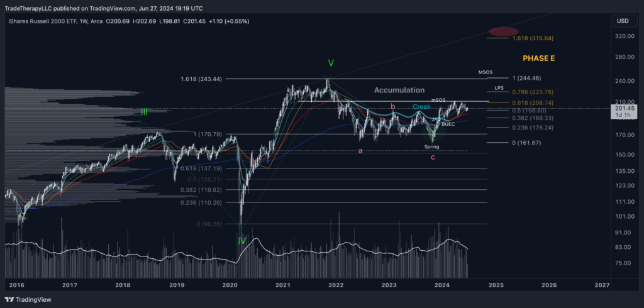Viewport: 644px width, 308px height.
Task: Select the green circle Spring highlight
Action: [x=431, y=133]
